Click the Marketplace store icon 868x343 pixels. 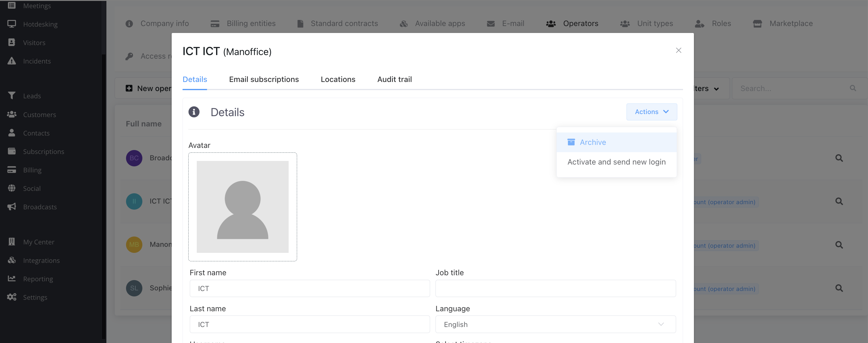pos(757,24)
